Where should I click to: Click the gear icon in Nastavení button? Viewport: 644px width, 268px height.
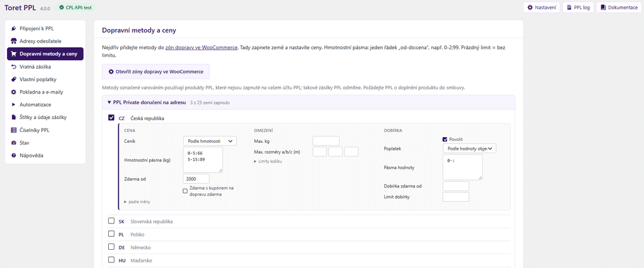pos(530,8)
